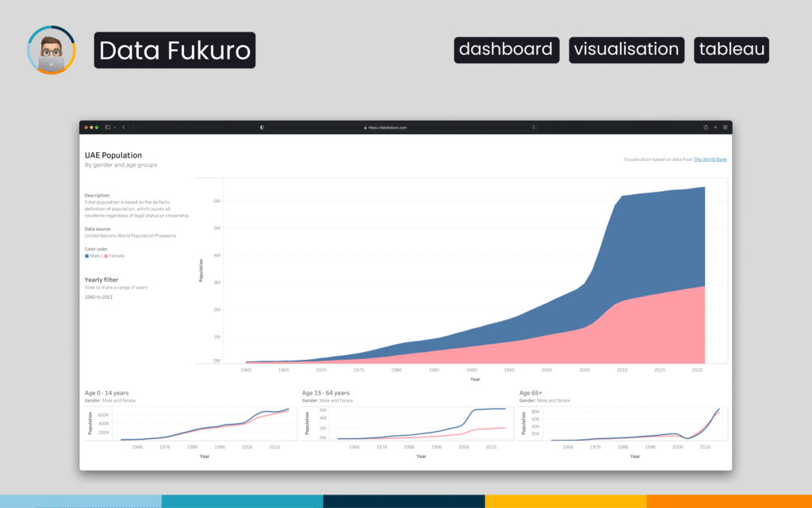This screenshot has height=508, width=812.
Task: Open the Share icon in browser toolbar
Action: point(705,127)
